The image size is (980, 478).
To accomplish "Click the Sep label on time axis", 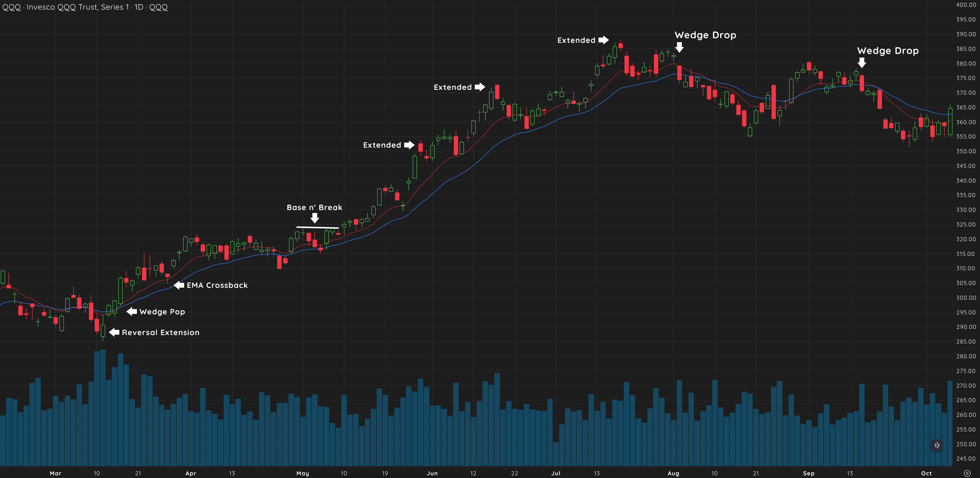I will click(x=809, y=473).
